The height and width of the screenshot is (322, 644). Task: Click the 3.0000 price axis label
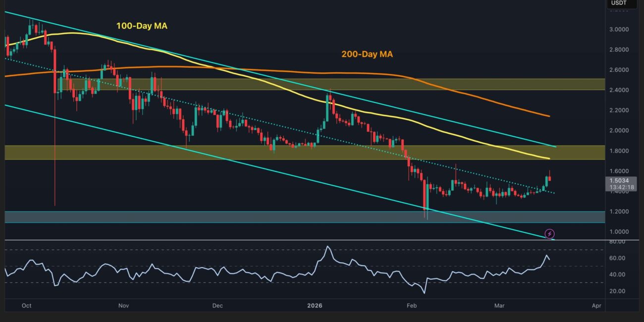619,29
